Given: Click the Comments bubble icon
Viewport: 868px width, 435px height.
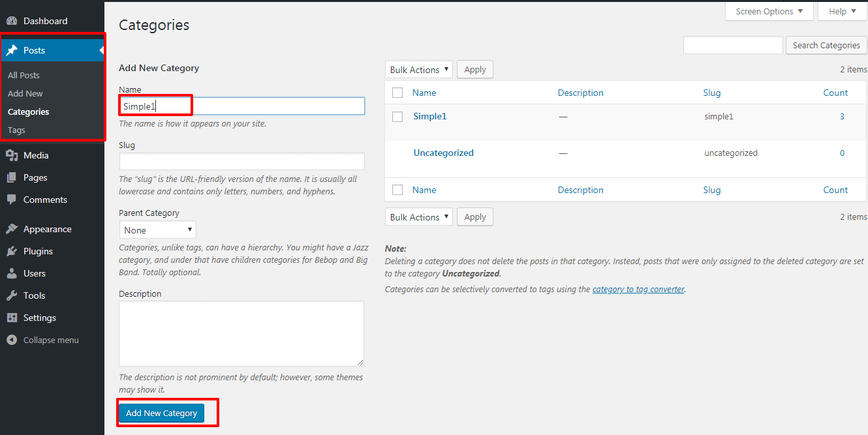Looking at the screenshot, I should (12, 200).
